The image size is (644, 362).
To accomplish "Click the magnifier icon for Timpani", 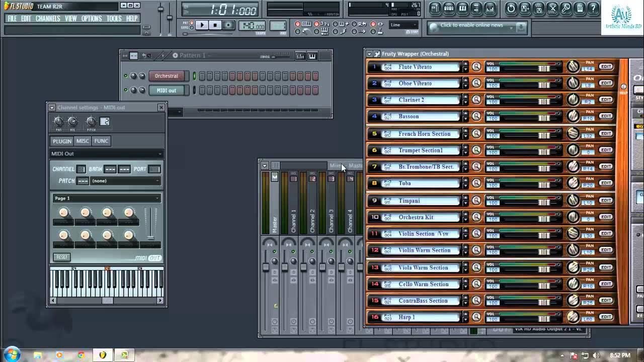I will coord(476,201).
